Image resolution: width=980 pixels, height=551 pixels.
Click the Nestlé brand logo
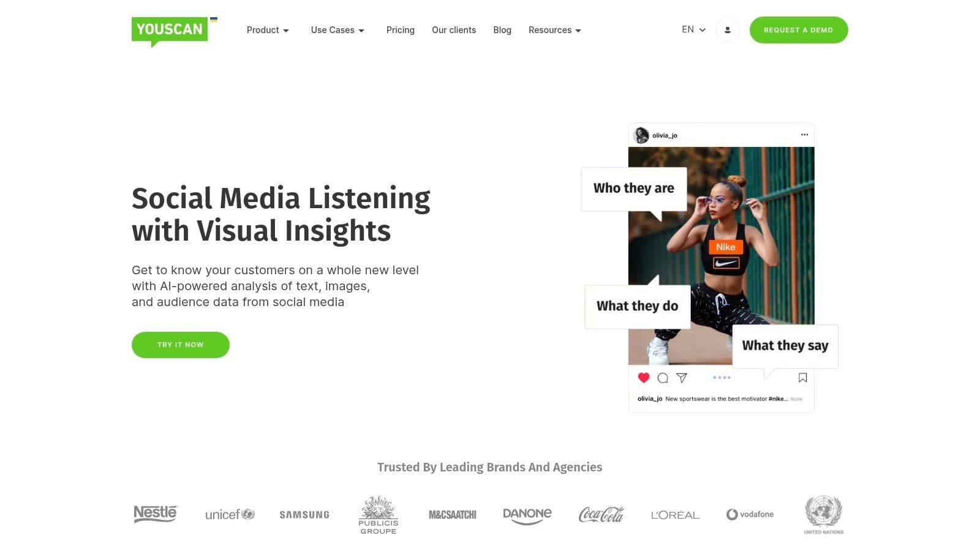(155, 514)
